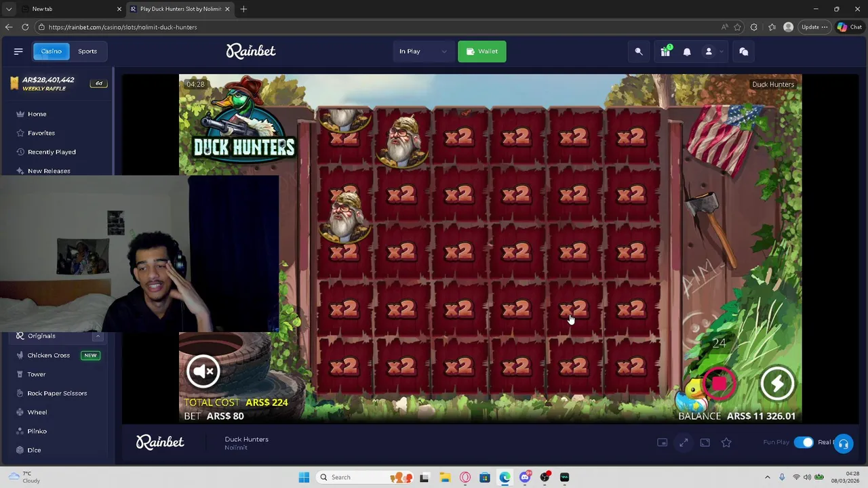The height and width of the screenshot is (488, 868).
Task: Open live support headset button
Action: coord(843,444)
